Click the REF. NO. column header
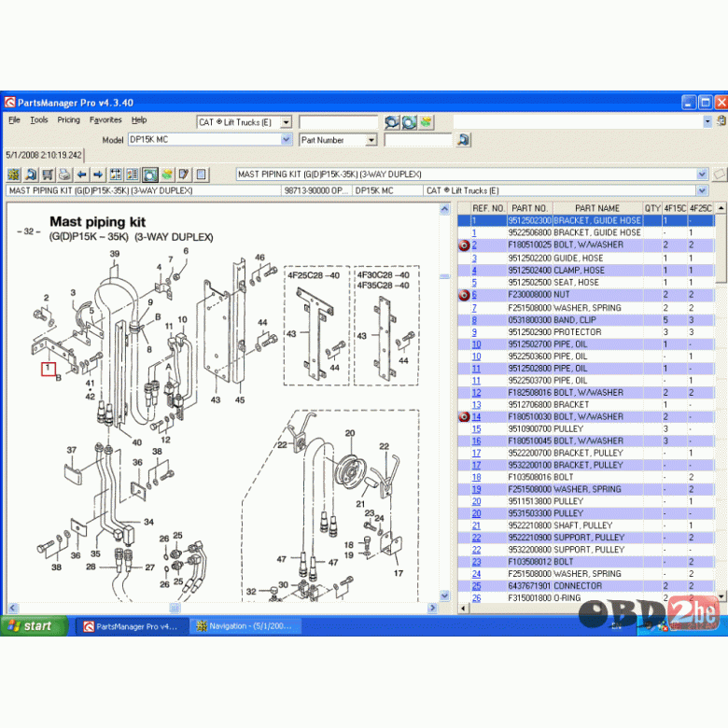Viewport: 728px width, 728px height. point(488,208)
